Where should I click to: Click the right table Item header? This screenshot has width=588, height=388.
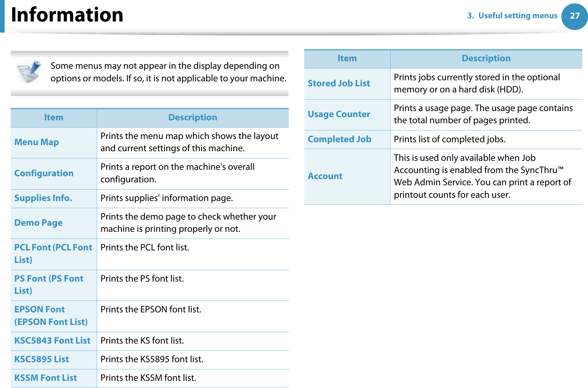pos(347,58)
